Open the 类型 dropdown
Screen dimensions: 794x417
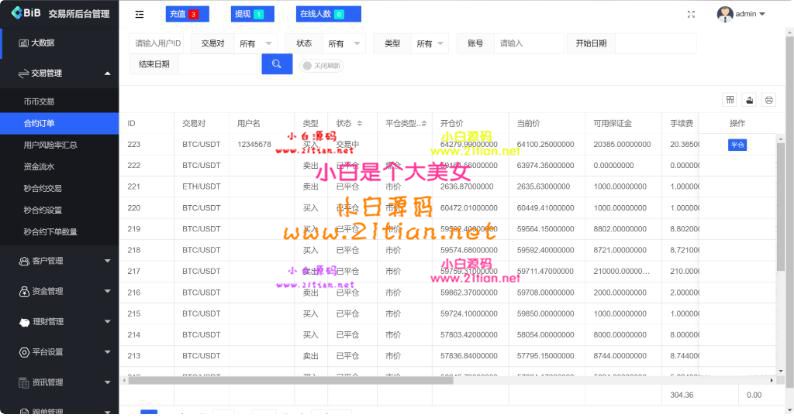tap(430, 44)
